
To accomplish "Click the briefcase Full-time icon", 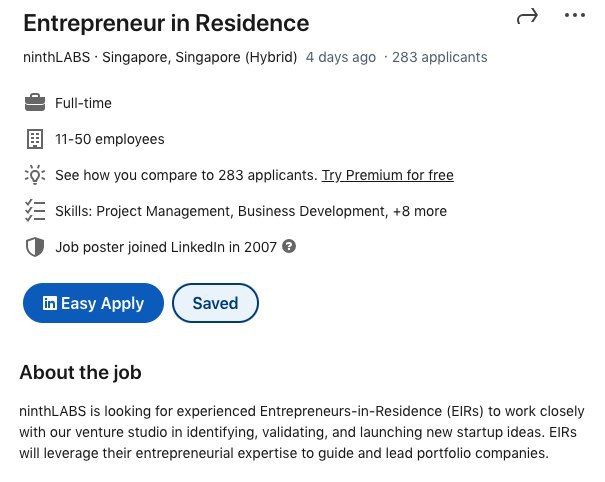I will pyautogui.click(x=35, y=103).
